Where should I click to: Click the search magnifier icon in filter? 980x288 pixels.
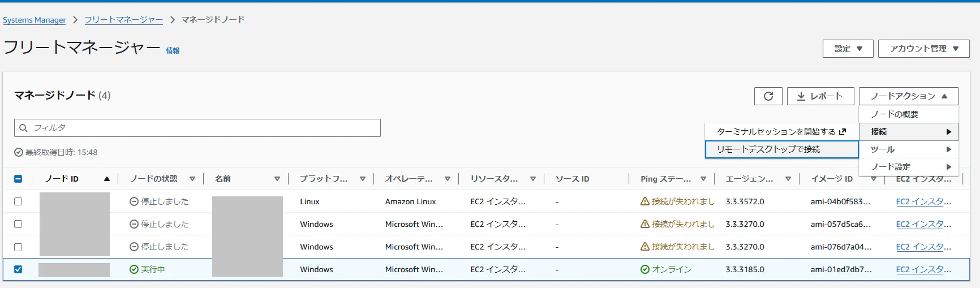pyautogui.click(x=23, y=128)
